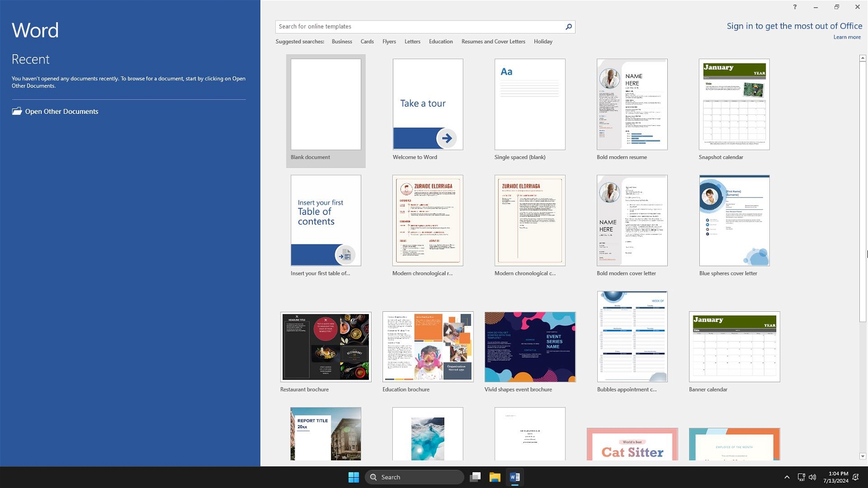Open the Word icon in the taskbar
This screenshot has width=868, height=488.
[514, 477]
